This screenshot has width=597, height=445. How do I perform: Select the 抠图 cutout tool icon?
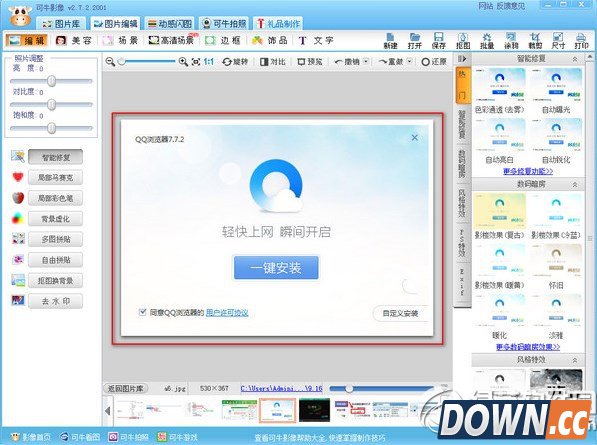(x=463, y=41)
